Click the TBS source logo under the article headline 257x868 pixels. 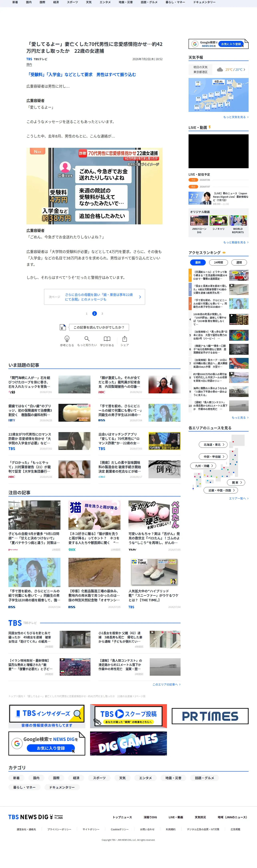pos(29,59)
